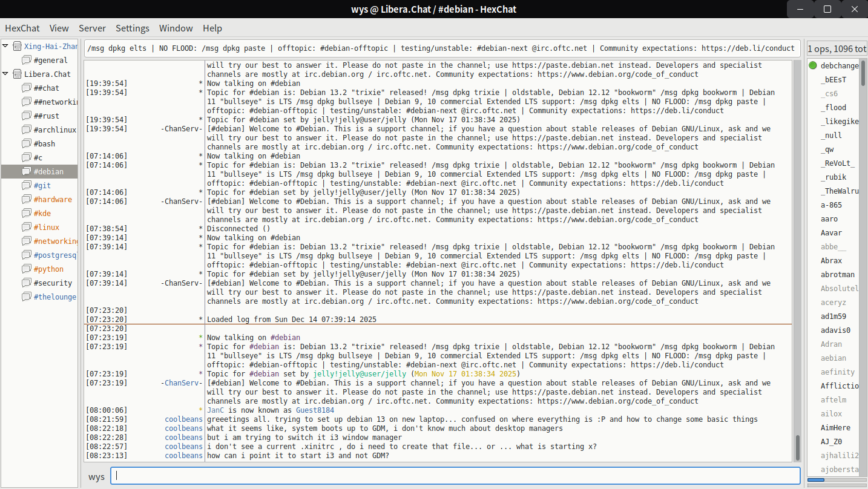Screen dimensions: 868x489
Task: Select user aebian in the user list
Action: pyautogui.click(x=833, y=358)
